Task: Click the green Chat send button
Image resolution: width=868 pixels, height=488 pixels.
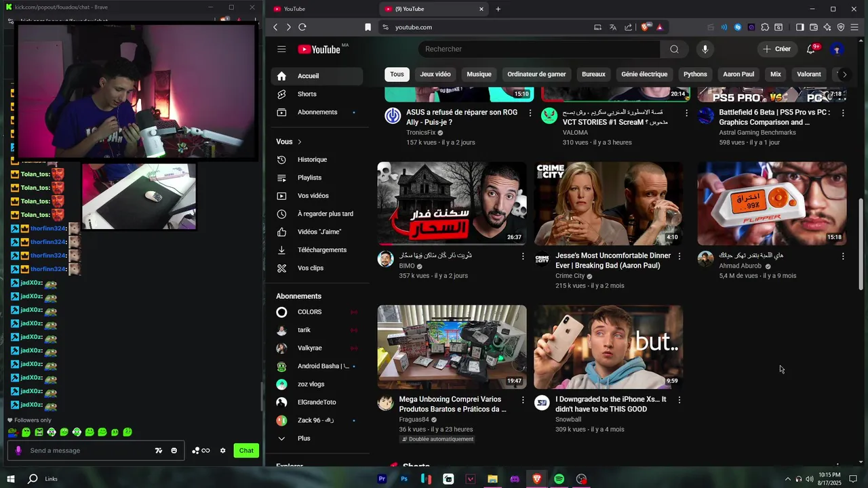Action: [246, 451]
